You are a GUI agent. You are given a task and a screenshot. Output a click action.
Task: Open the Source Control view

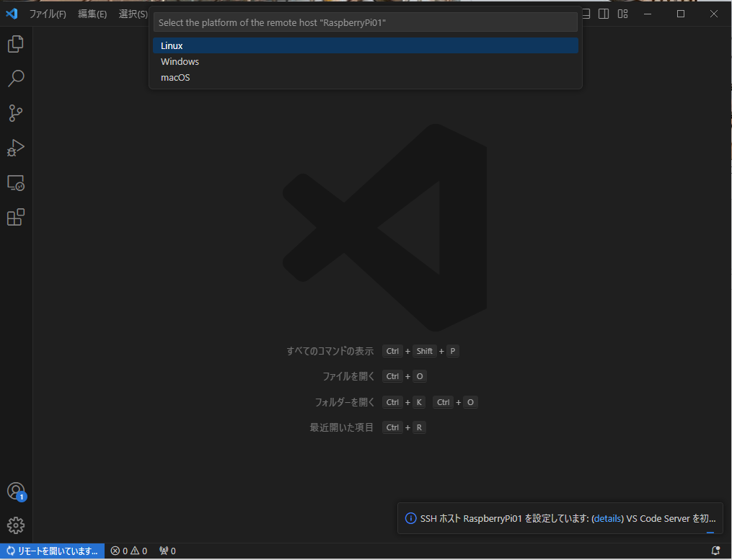16,113
